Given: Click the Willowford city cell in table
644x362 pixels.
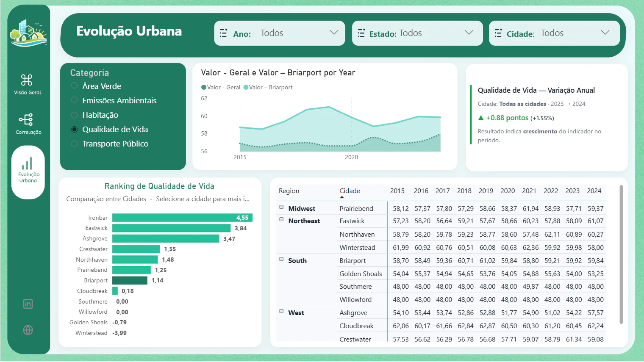Looking at the screenshot, I should (355, 300).
